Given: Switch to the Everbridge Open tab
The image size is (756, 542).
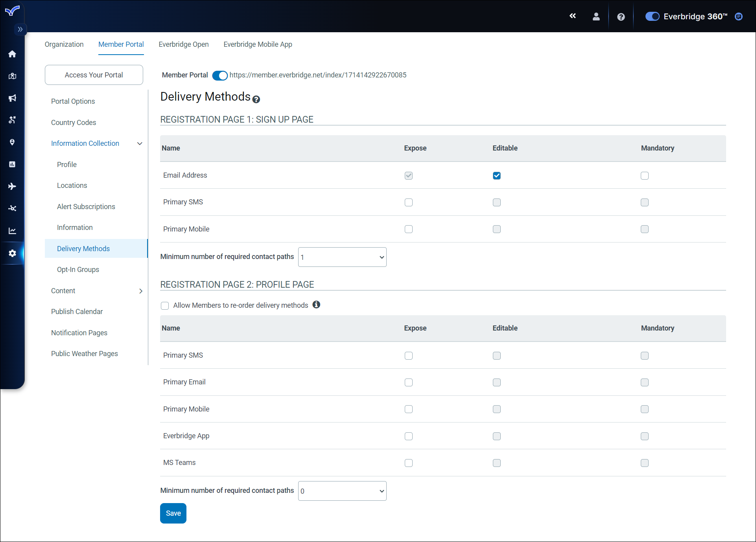Looking at the screenshot, I should point(184,44).
